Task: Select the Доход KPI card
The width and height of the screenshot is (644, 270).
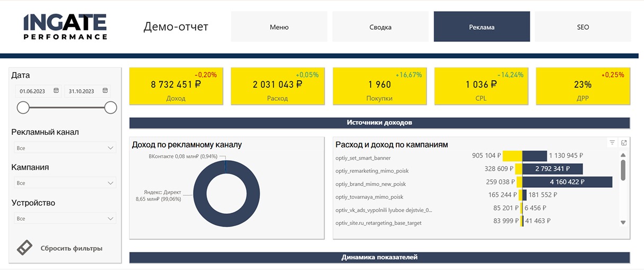Action: click(x=176, y=85)
